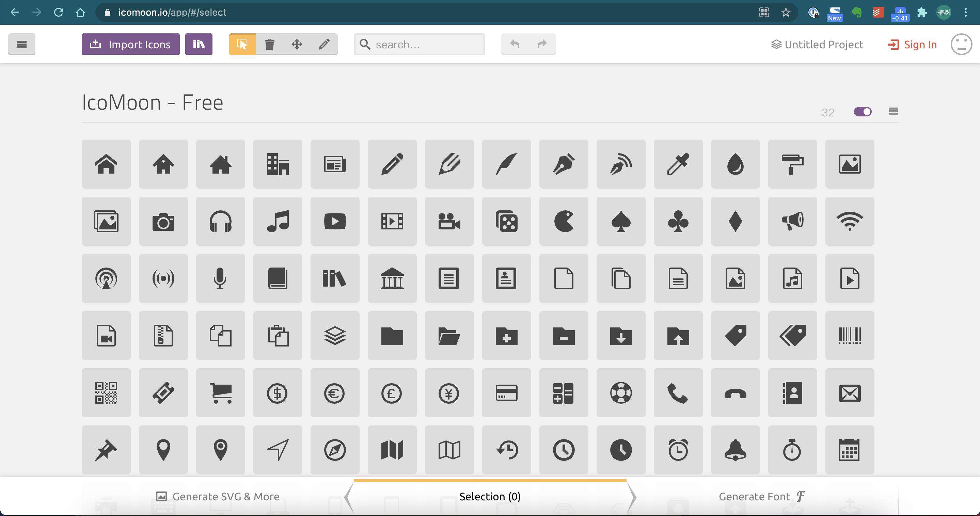Select the spades icon
Screen dimensions: 980x516
click(621, 221)
